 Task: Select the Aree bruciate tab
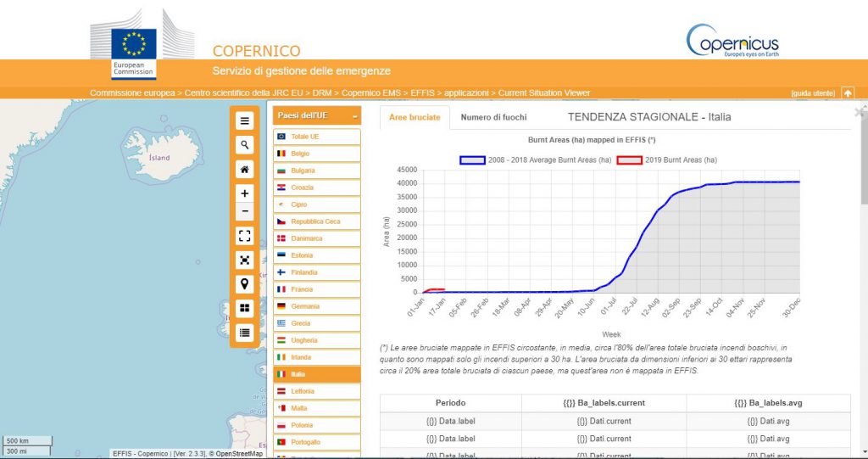pos(415,117)
